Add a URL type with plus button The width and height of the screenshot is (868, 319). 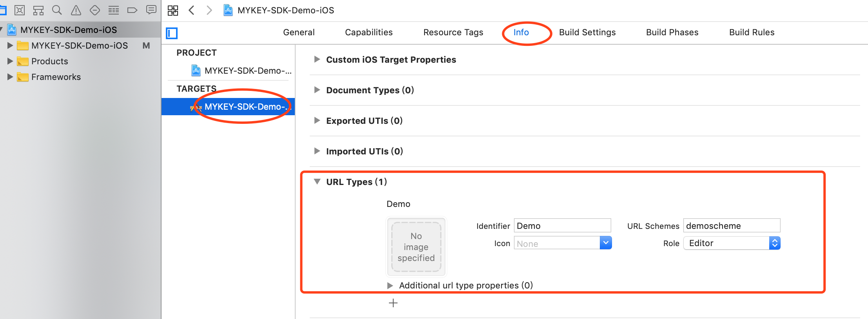point(393,303)
